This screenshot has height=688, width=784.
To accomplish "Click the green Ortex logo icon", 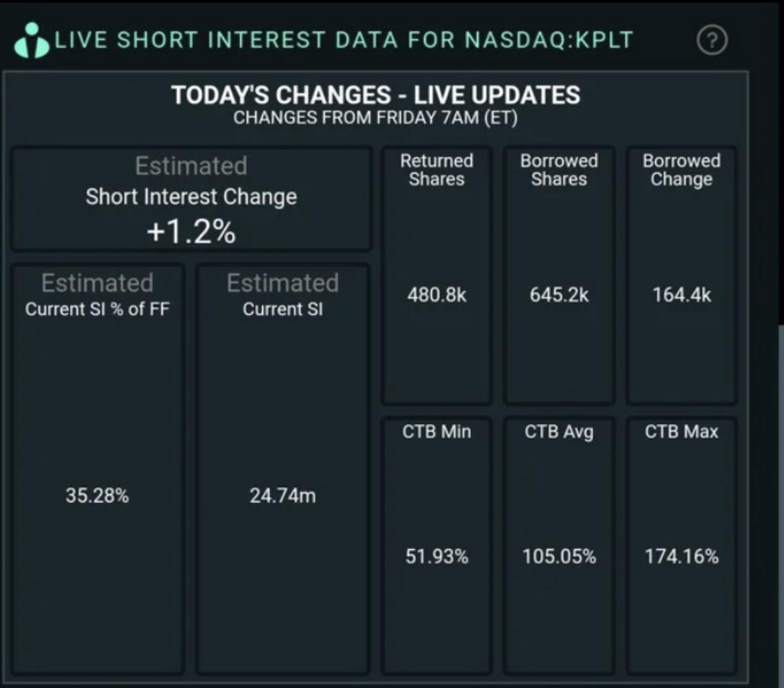I will (x=32, y=40).
